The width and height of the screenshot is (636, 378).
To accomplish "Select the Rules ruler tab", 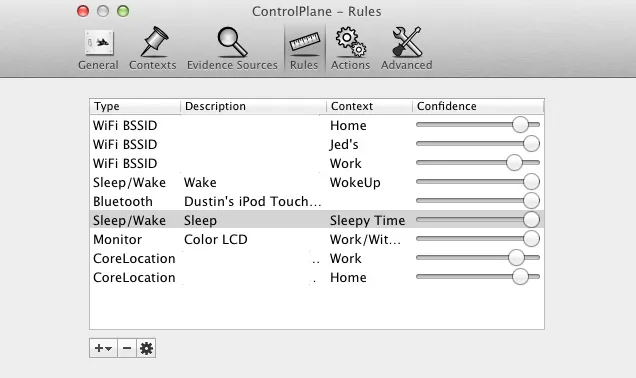I will (x=305, y=49).
